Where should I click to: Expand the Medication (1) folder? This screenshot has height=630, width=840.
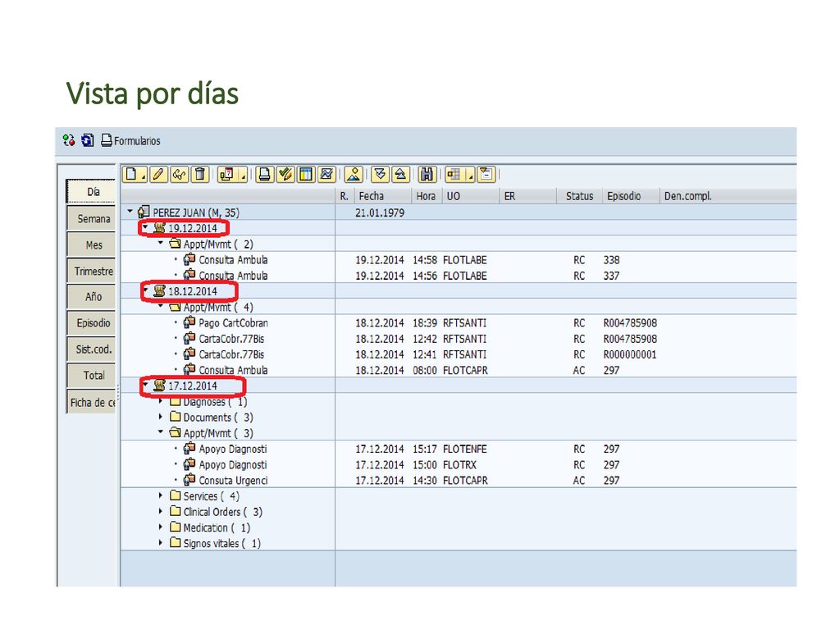(161, 527)
